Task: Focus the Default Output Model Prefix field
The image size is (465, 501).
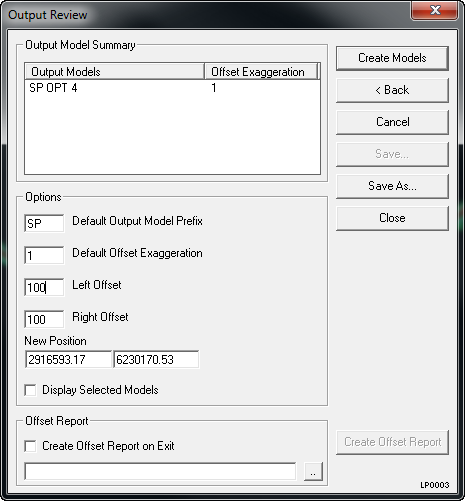Action: pos(44,223)
